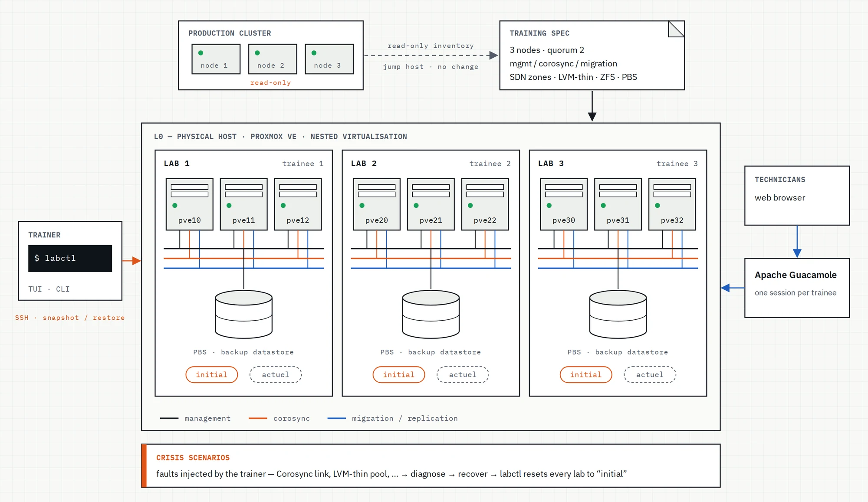
Task: Click Lab 2 actuel snapshot pill
Action: (463, 374)
